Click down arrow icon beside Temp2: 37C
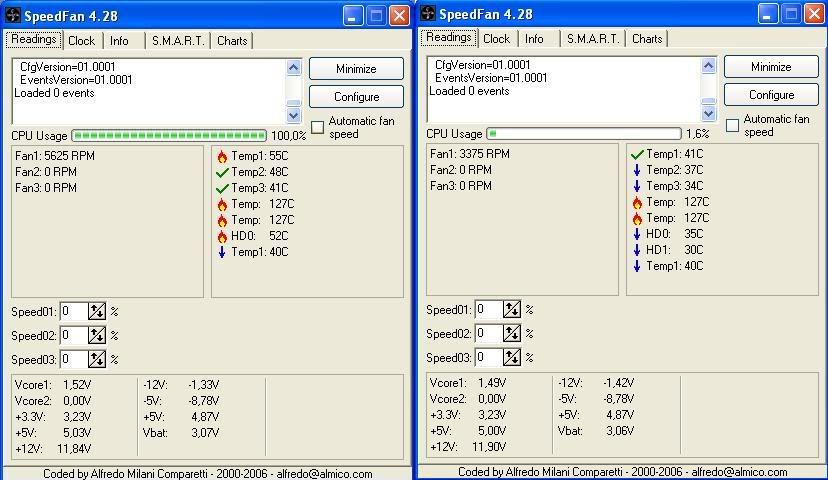 coord(637,170)
